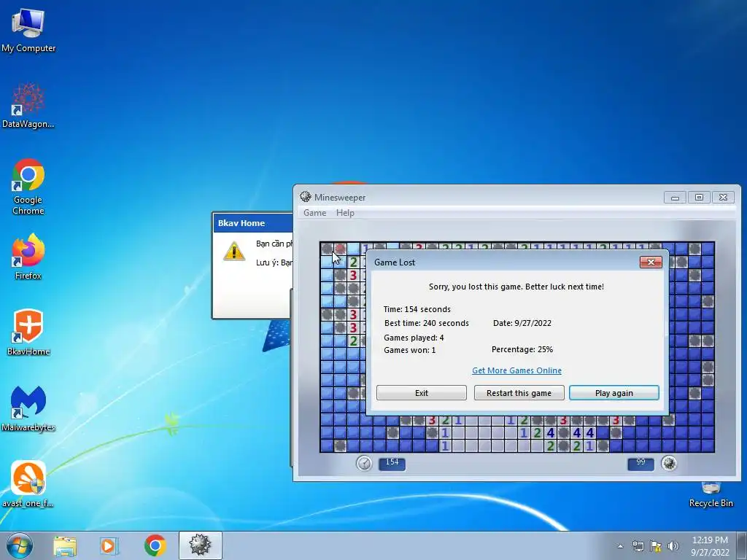
Task: Select the Malwarebytes desktop shortcut
Action: (x=28, y=408)
